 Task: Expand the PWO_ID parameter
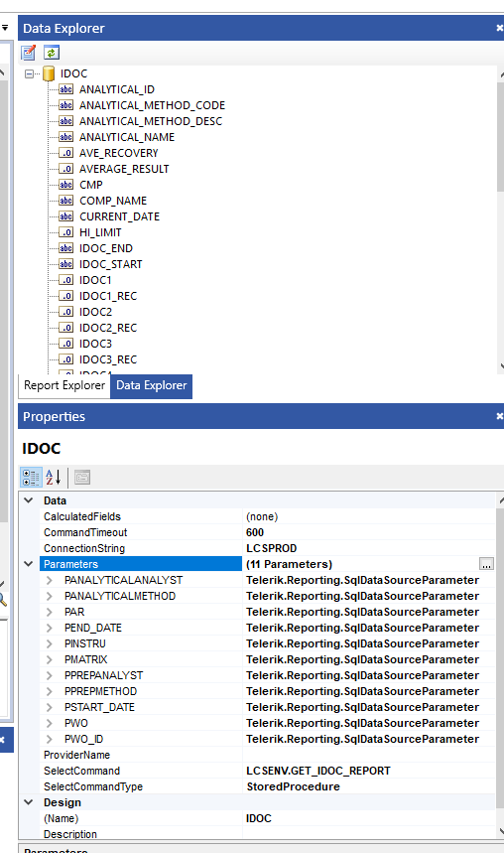50,739
